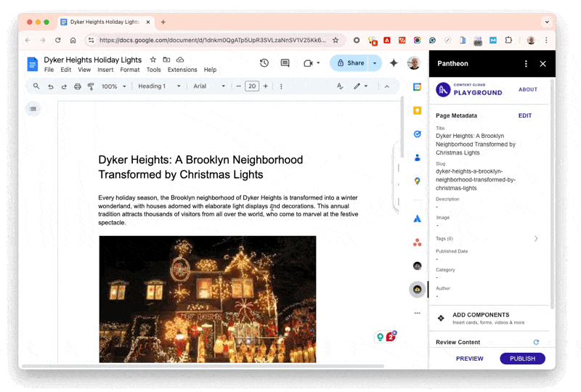Open the Arial font dropdown
This screenshot has width=581, height=392.
tap(207, 86)
